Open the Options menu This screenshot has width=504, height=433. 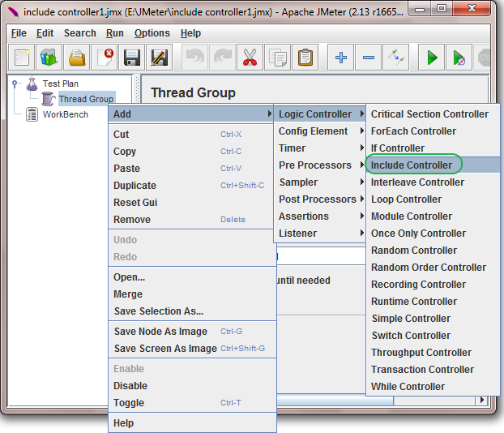tap(152, 33)
